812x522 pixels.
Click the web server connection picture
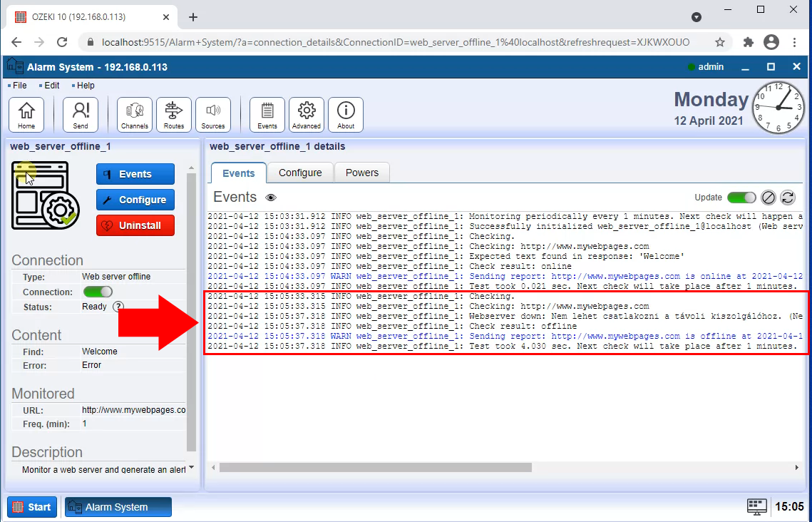(46, 195)
